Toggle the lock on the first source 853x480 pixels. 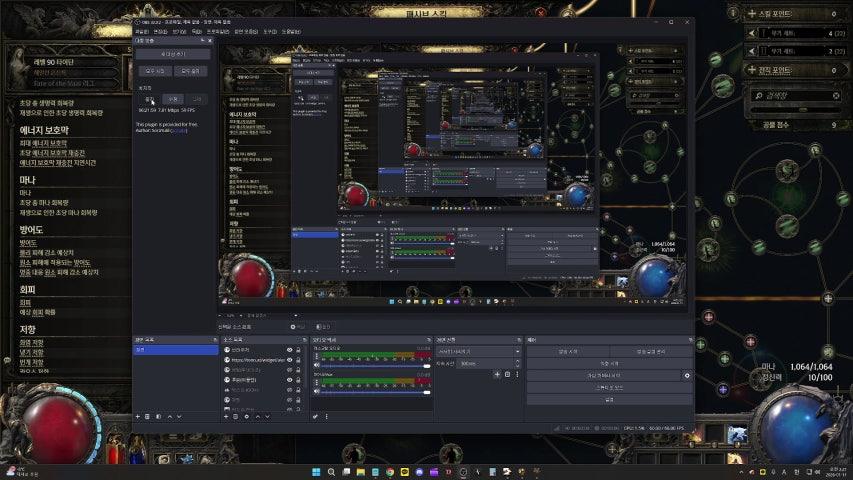pyautogui.click(x=299, y=350)
